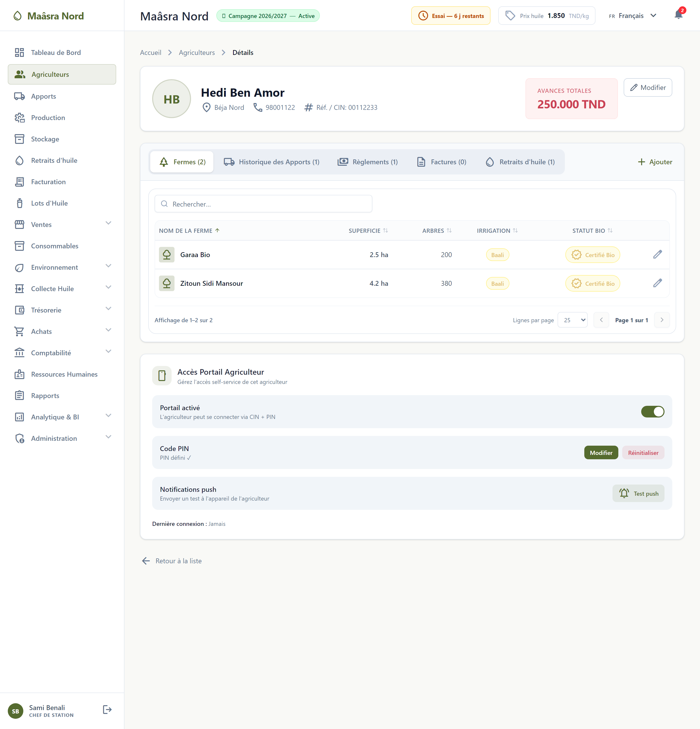This screenshot has width=700, height=729.
Task: Click Certifié Bio badge for Garaa Bio
Action: click(x=593, y=255)
